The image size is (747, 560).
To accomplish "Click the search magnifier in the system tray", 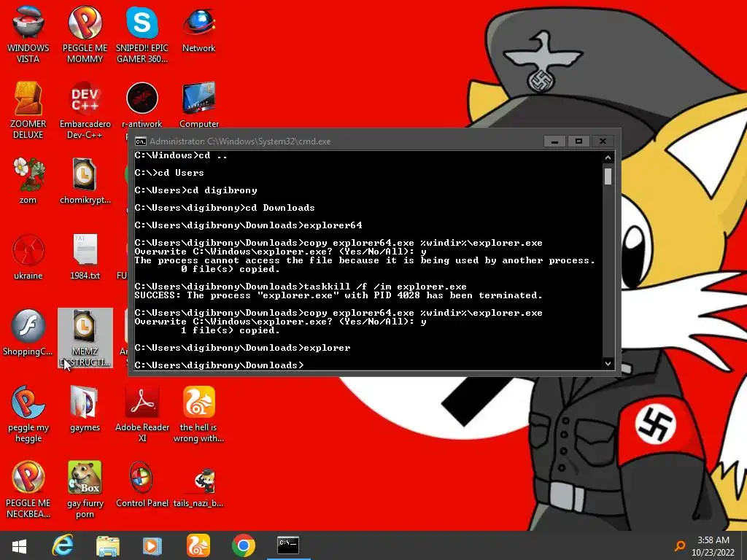I will (680, 545).
